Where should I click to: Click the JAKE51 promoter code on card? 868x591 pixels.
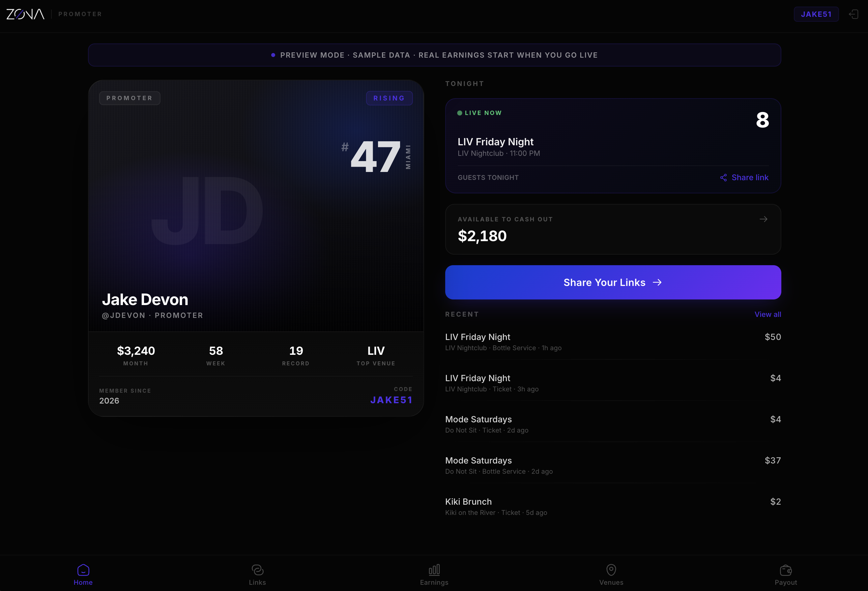coord(391,400)
